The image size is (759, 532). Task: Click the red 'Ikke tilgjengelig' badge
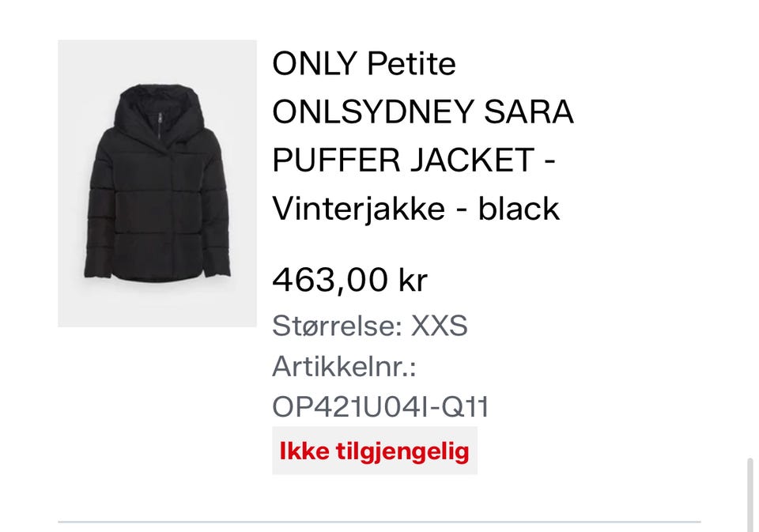(375, 451)
